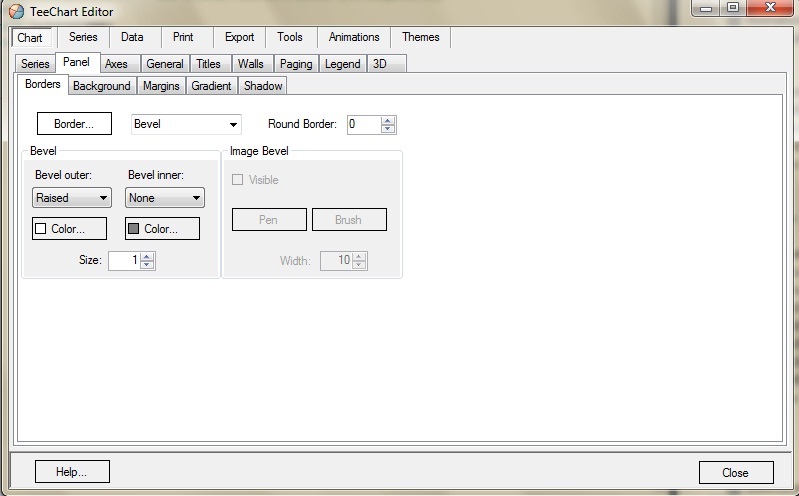Select the Panel sub-tab
Viewport: 799px width, 496px height.
click(76, 62)
